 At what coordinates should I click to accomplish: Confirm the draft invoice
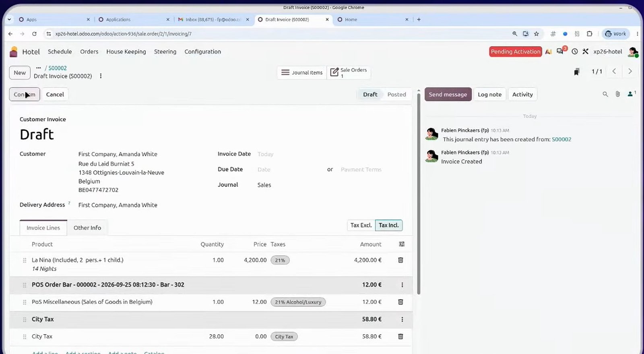[25, 94]
